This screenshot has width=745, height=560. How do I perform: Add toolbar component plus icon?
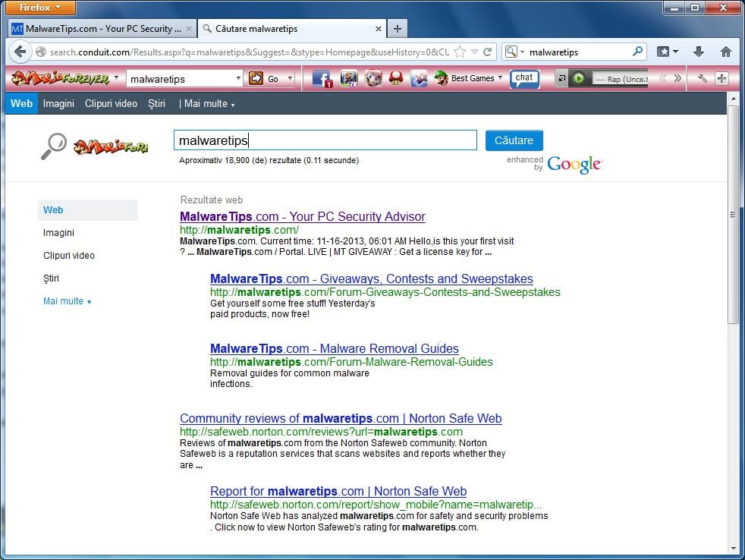[x=721, y=78]
